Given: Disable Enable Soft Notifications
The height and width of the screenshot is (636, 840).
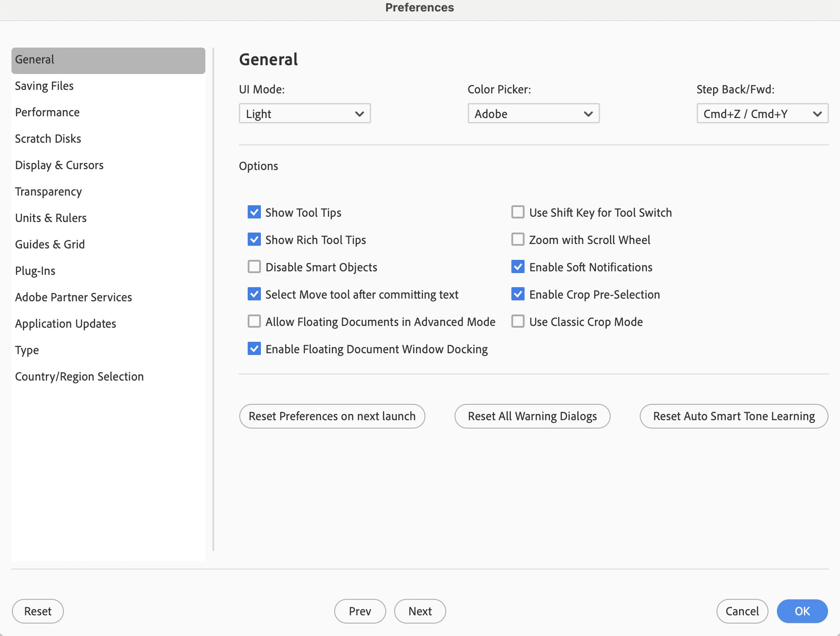Looking at the screenshot, I should 518,266.
